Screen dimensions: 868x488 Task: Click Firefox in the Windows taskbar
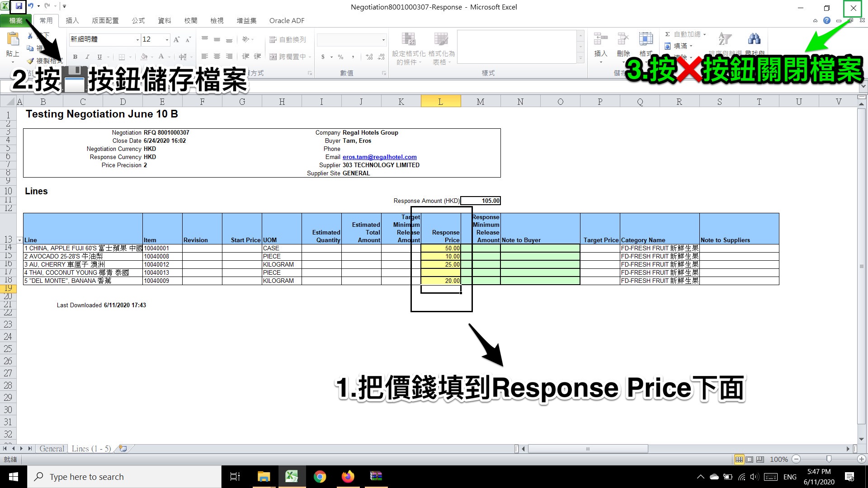[348, 477]
